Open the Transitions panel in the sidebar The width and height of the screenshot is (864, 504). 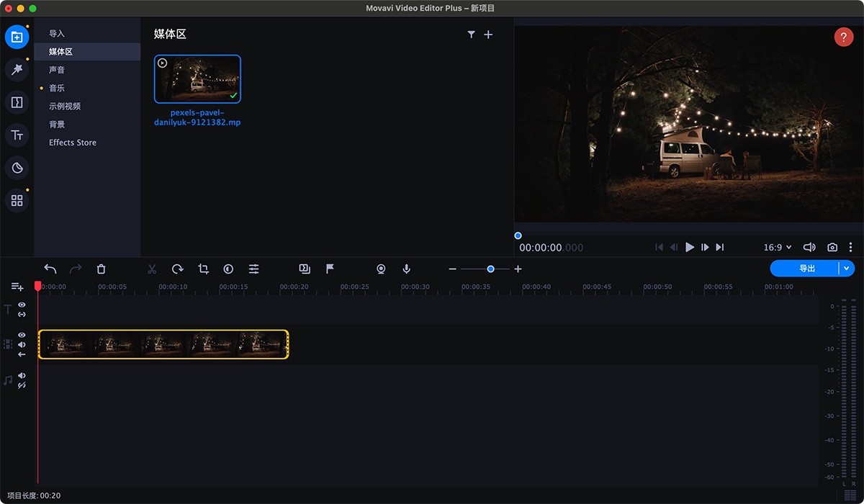[x=17, y=102]
